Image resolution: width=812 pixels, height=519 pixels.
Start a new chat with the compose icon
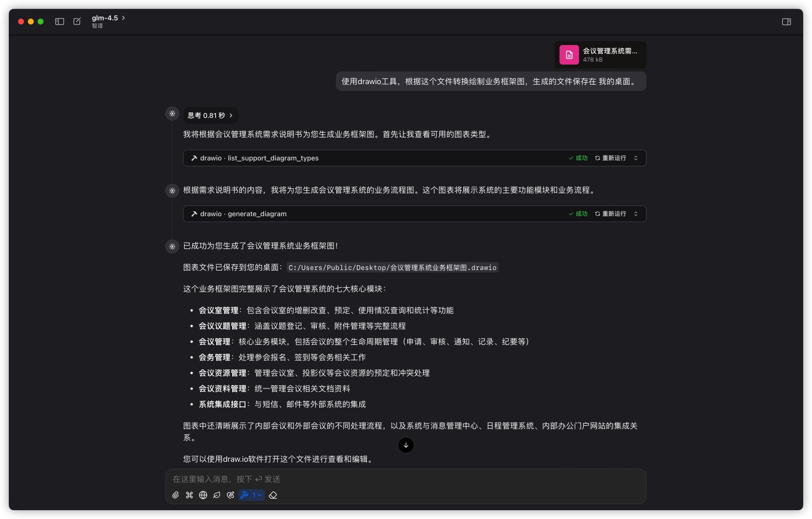[77, 22]
